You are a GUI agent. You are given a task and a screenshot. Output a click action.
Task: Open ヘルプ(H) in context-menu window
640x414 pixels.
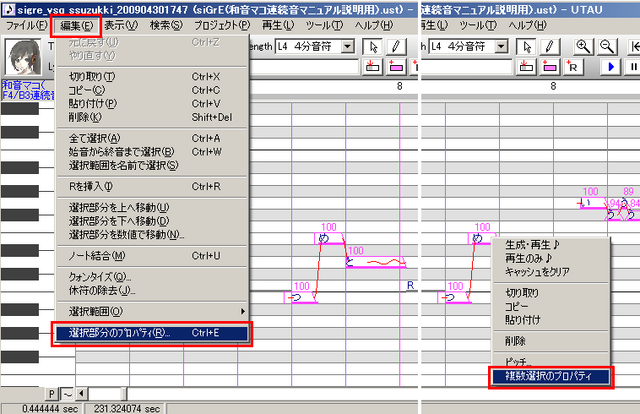coord(527,26)
